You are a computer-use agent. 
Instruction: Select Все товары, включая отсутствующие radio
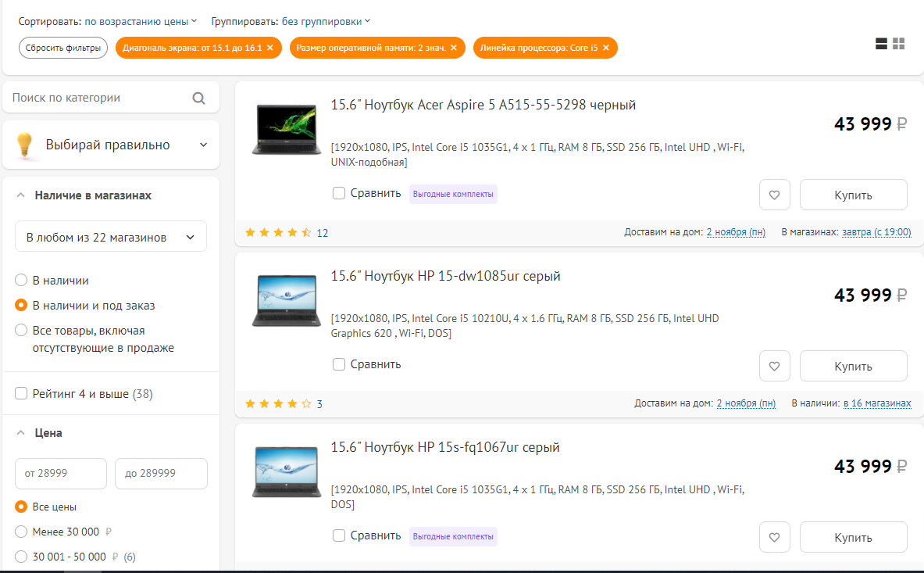[21, 330]
